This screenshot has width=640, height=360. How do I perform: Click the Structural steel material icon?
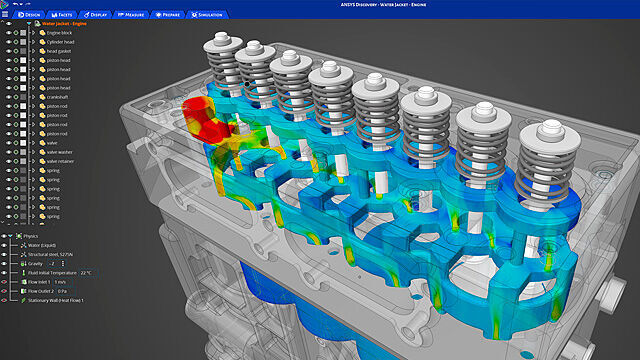(x=23, y=254)
